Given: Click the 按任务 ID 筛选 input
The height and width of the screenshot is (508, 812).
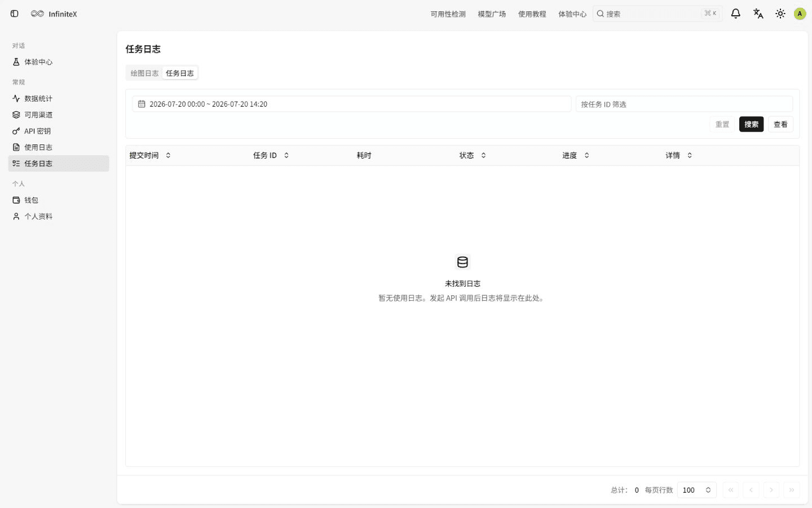Looking at the screenshot, I should click(x=684, y=104).
